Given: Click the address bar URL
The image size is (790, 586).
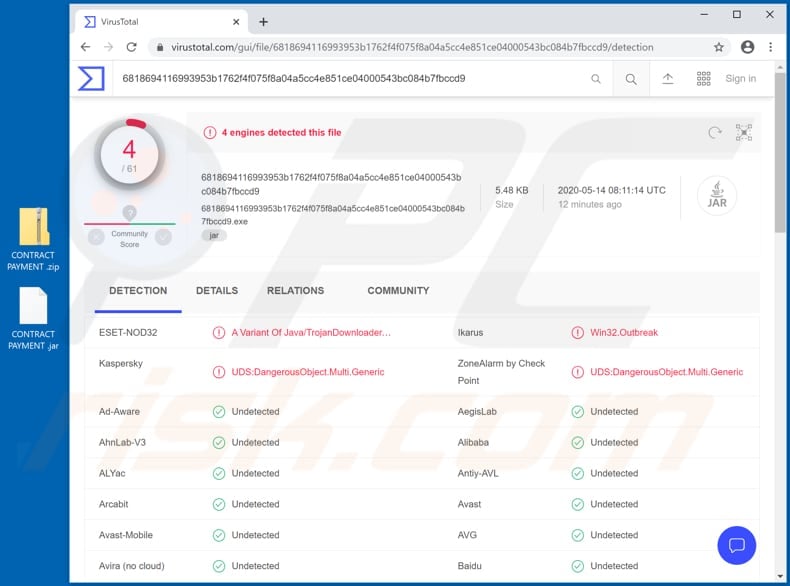Looking at the screenshot, I should (412, 47).
